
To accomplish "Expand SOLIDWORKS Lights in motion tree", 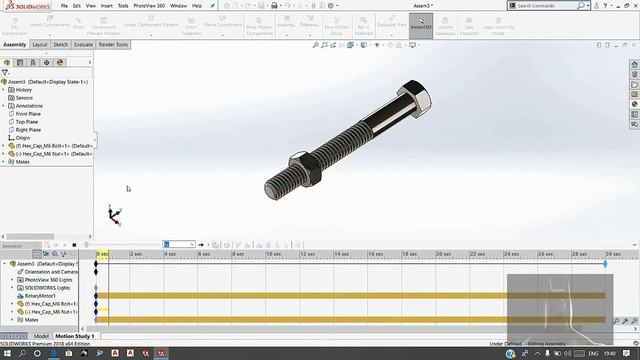I will tap(12, 288).
